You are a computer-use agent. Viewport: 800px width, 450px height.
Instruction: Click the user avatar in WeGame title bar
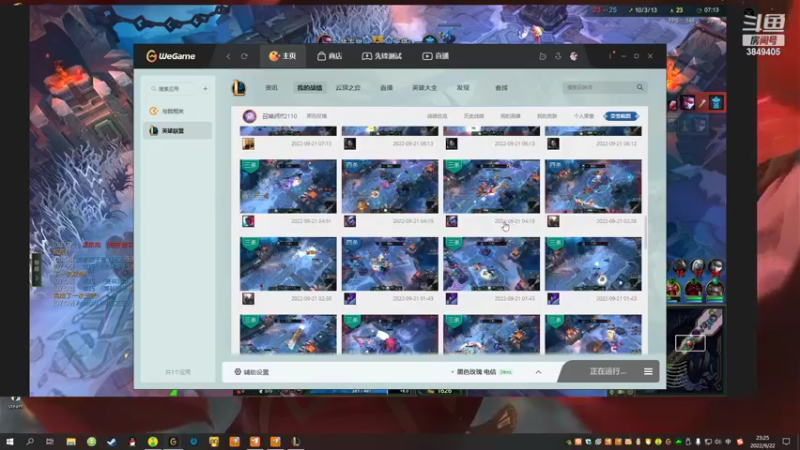click(574, 56)
